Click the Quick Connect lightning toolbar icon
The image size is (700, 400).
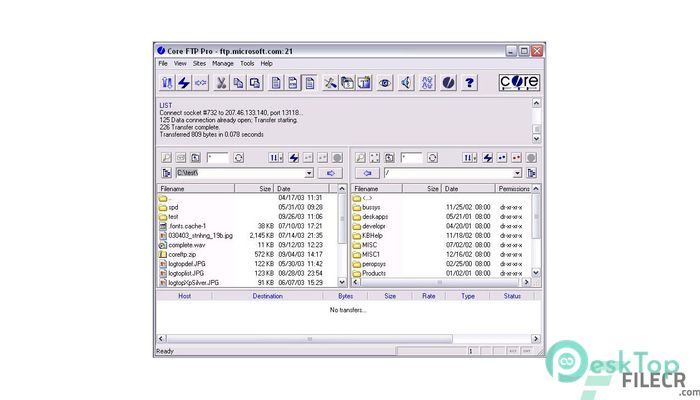coord(184,83)
